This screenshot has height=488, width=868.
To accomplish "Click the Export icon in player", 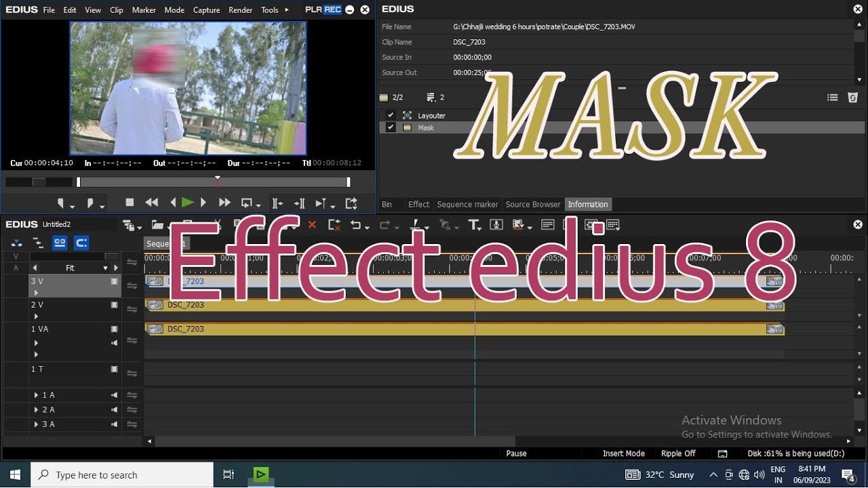I will tap(351, 203).
